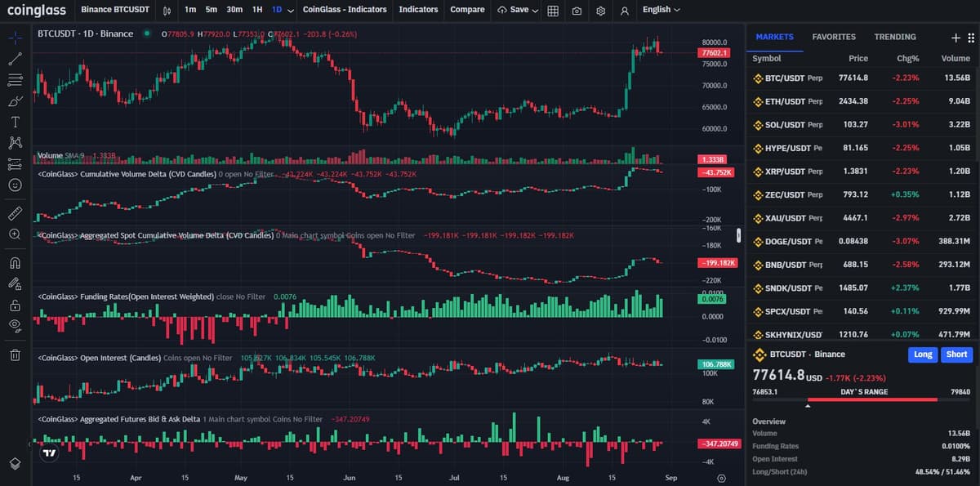The width and height of the screenshot is (980, 486).
Task: Select the HYPE/USDT row
Action: [862, 148]
